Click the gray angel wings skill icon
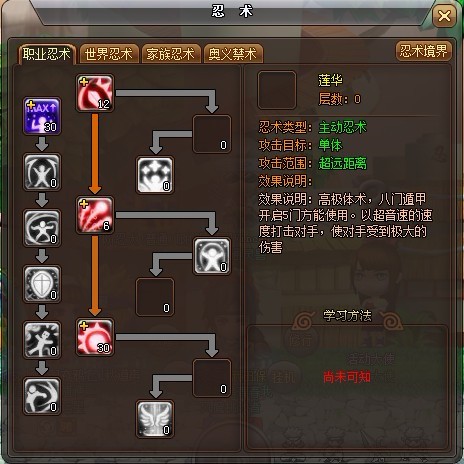Image resolution: width=464 pixels, height=464 pixels. coord(155,419)
